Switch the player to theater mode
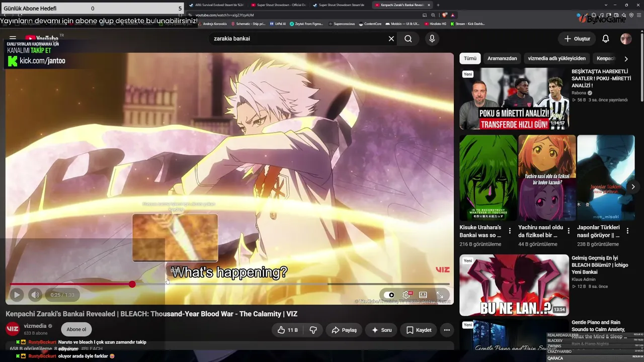 [x=423, y=295]
